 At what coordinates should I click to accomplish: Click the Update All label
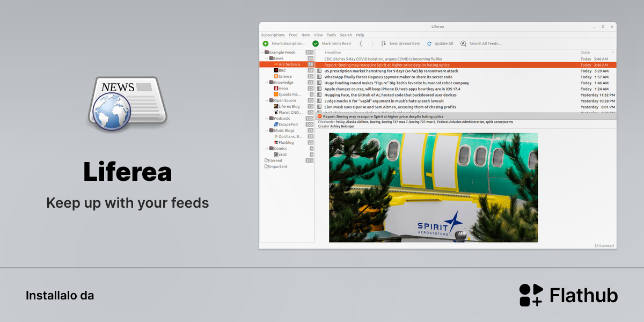[444, 43]
